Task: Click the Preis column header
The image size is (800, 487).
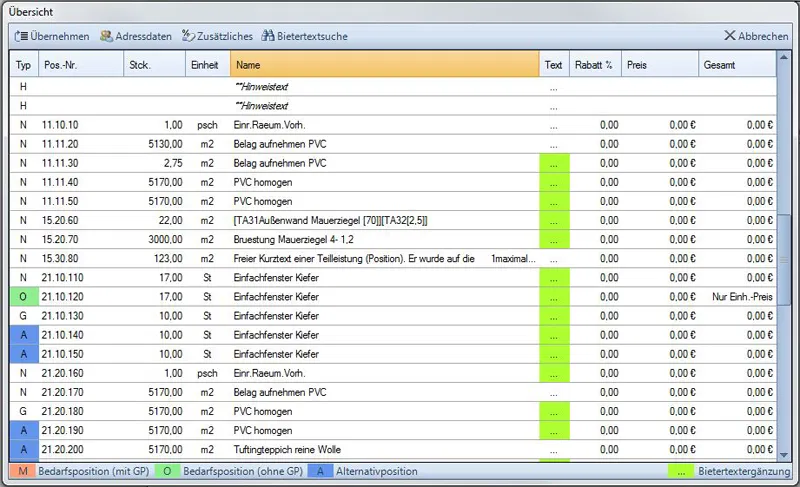Action: (658, 65)
